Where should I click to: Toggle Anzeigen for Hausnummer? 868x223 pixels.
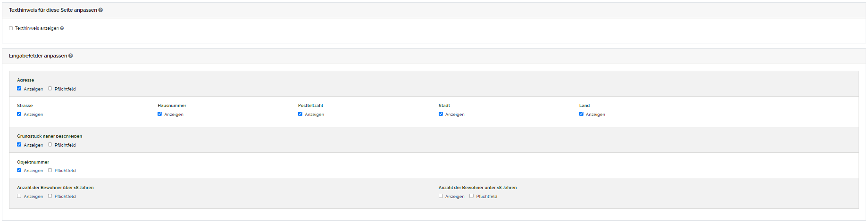pyautogui.click(x=159, y=114)
